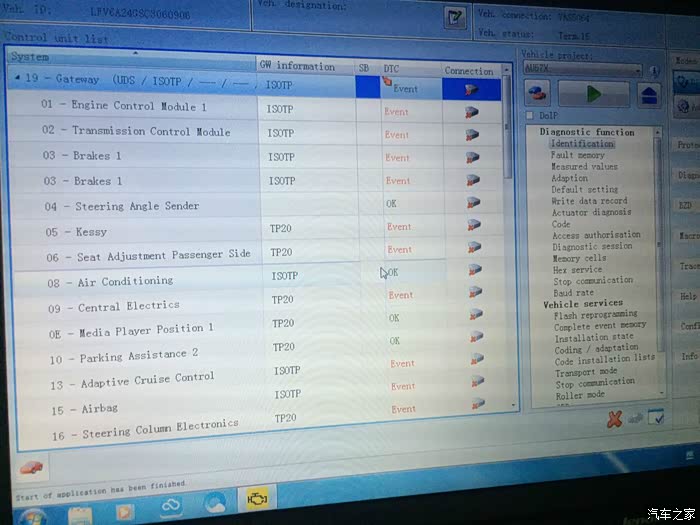Click the red X cancel icon
Viewport: 700px width, 525px height.
[x=614, y=420]
